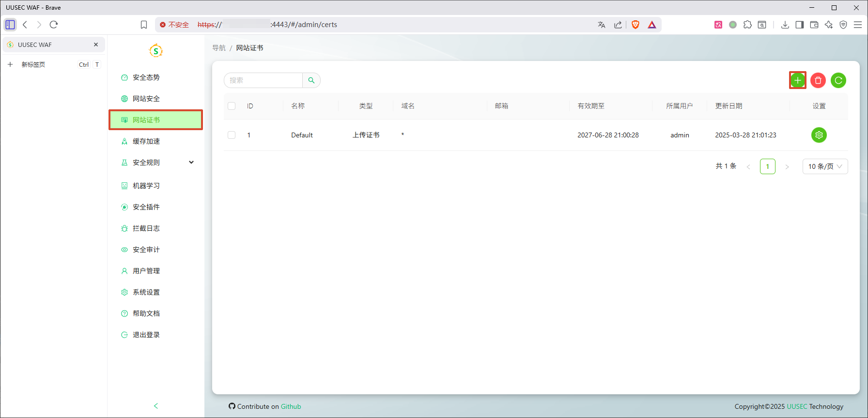Click the admin owner cell
The width and height of the screenshot is (868, 418).
point(680,135)
